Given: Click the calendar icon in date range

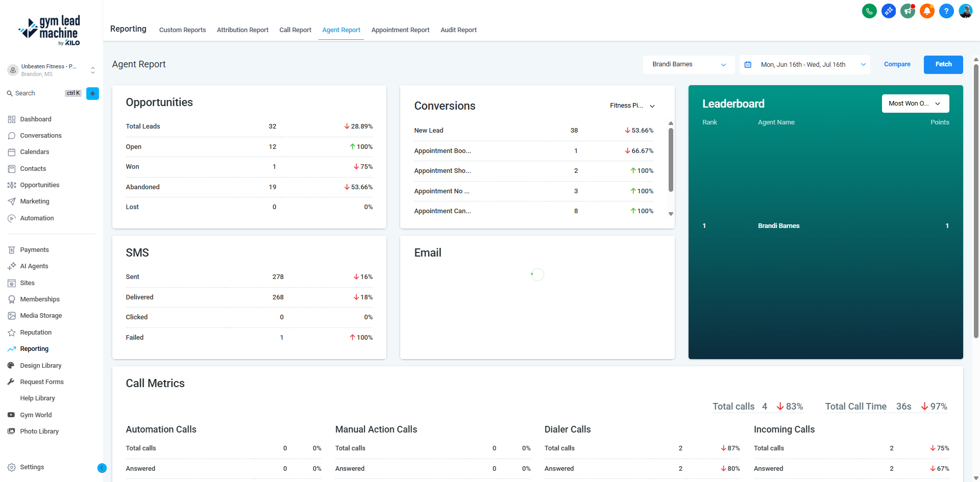Looking at the screenshot, I should 748,65.
